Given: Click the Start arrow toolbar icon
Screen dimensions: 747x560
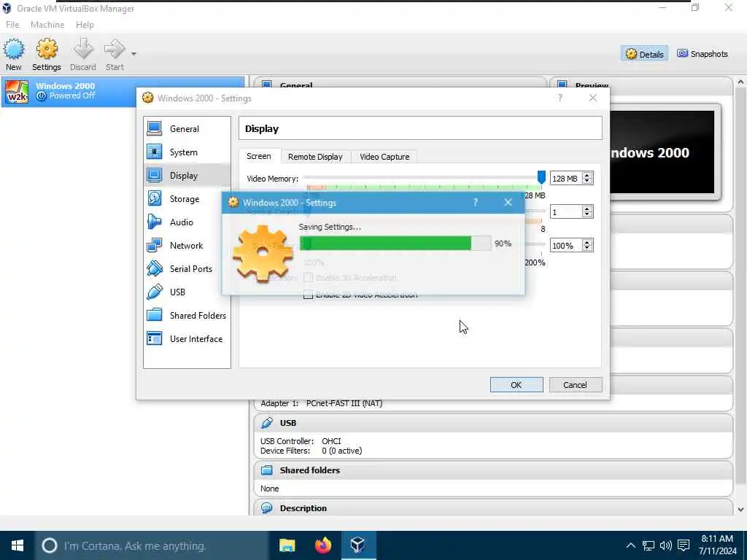Looking at the screenshot, I should click(115, 49).
